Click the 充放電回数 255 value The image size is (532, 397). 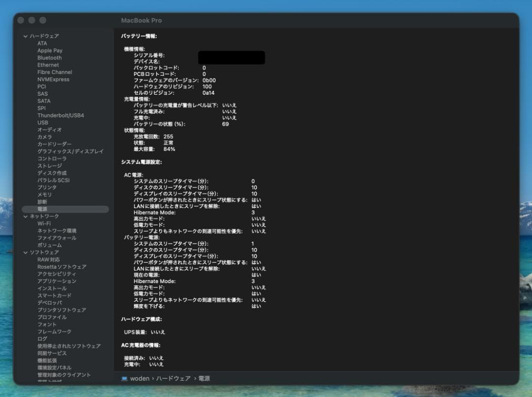click(168, 137)
